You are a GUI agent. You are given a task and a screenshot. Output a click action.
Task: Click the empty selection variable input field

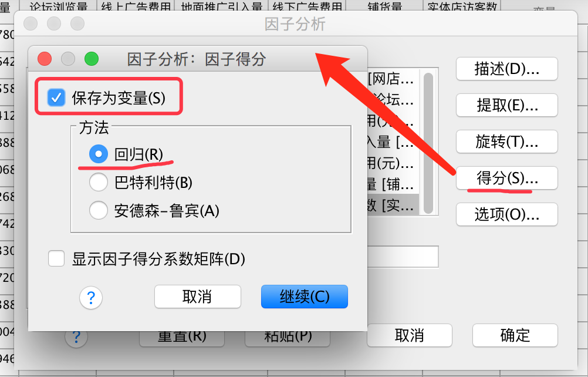point(403,257)
